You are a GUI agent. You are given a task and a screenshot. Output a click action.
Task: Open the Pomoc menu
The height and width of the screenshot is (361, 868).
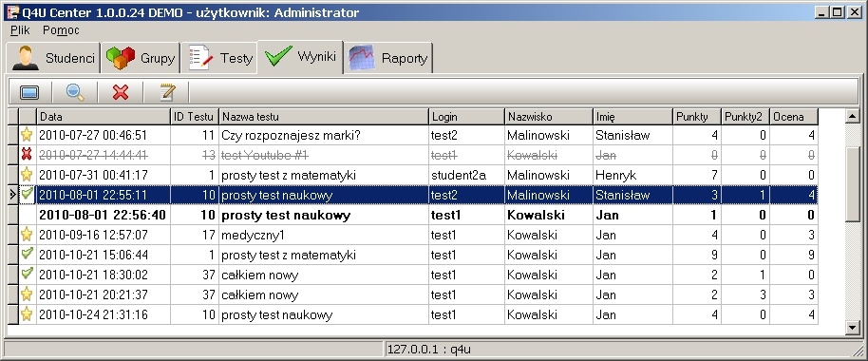(61, 30)
